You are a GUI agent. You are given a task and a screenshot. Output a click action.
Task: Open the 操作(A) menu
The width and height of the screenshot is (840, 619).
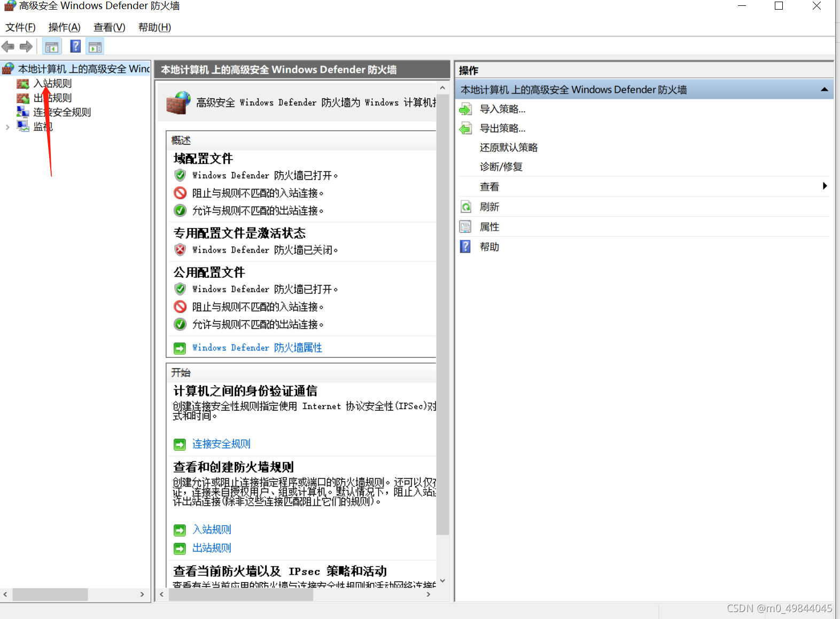click(x=64, y=27)
